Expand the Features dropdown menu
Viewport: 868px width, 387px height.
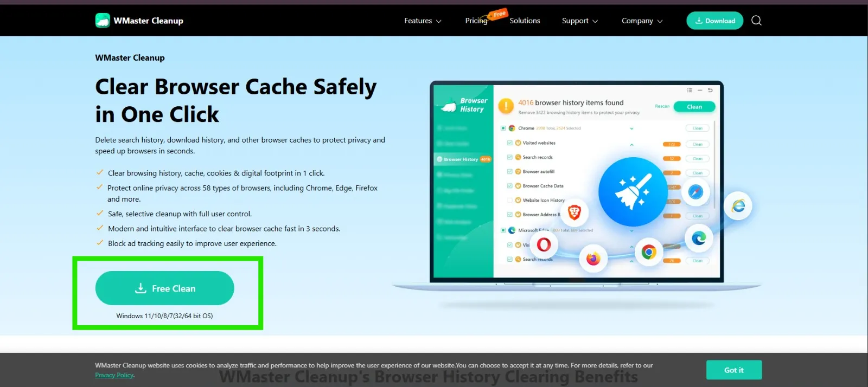tap(423, 21)
